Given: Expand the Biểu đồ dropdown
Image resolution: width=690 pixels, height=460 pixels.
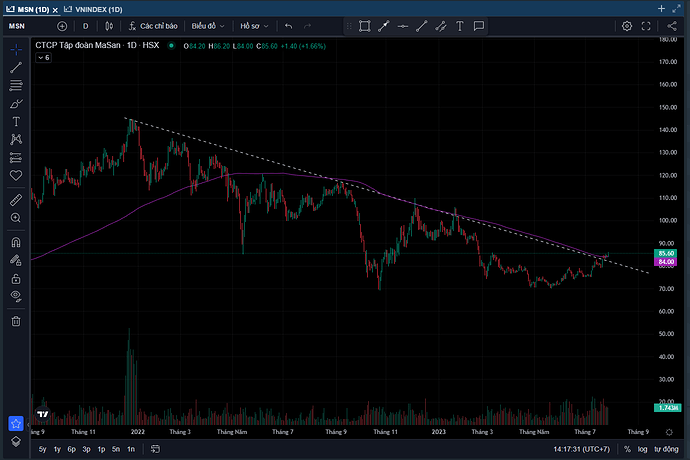Looking at the screenshot, I should (208, 26).
